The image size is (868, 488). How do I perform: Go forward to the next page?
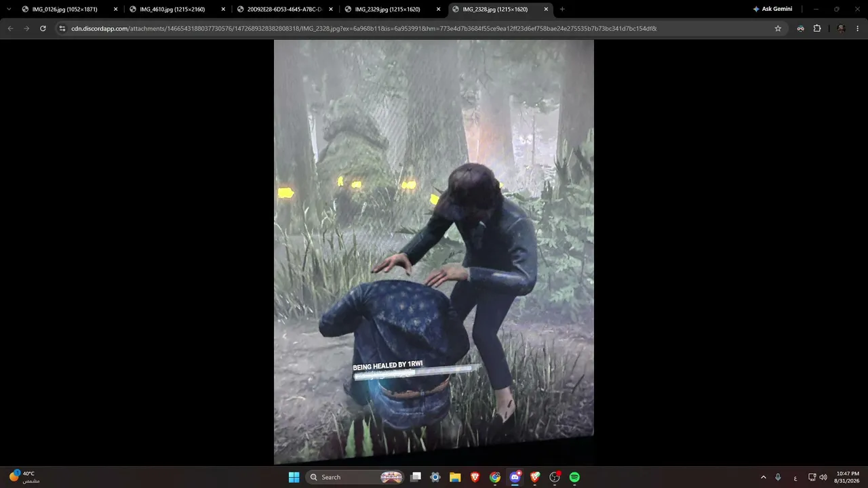pyautogui.click(x=26, y=28)
